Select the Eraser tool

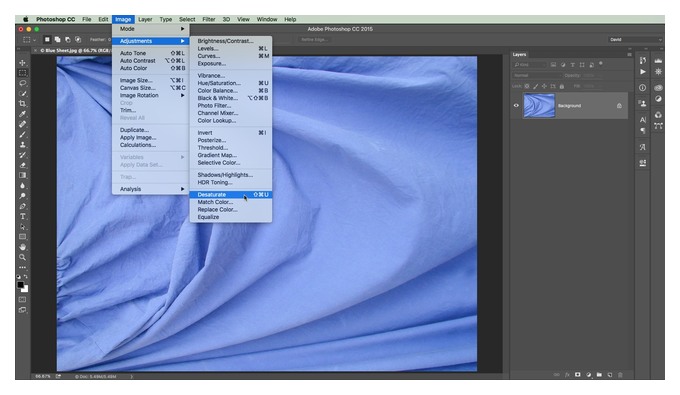point(23,165)
